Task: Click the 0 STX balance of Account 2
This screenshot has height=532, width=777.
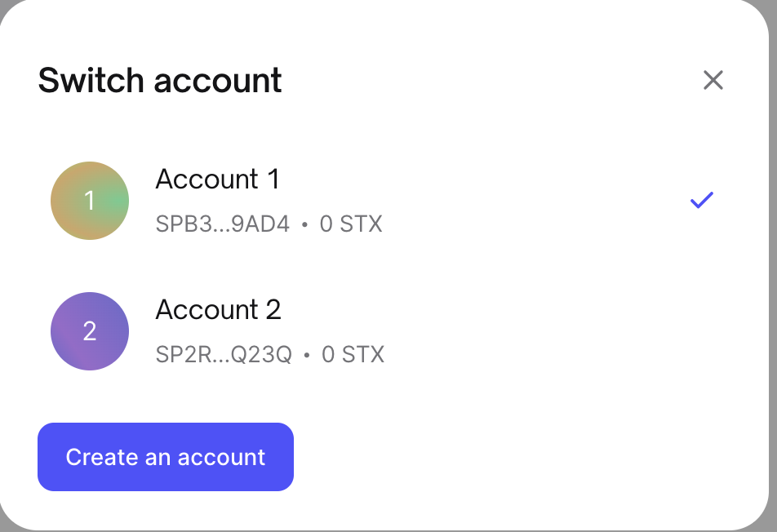Action: click(x=353, y=354)
